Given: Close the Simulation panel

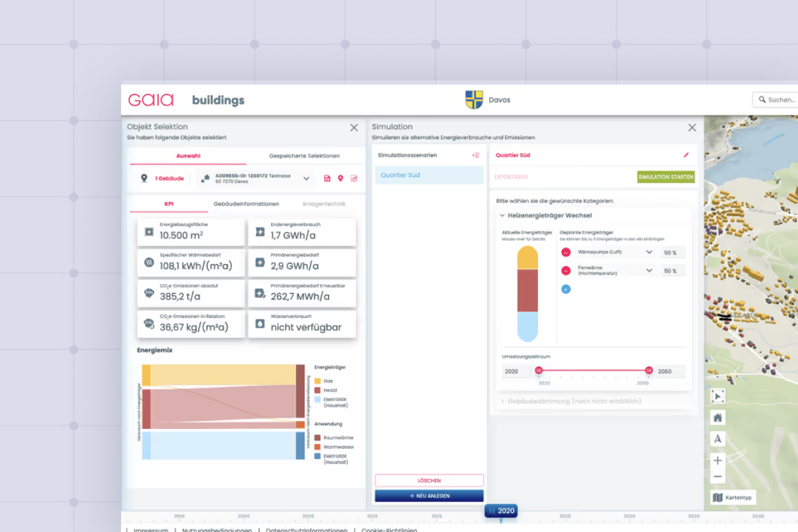Looking at the screenshot, I should pyautogui.click(x=692, y=127).
